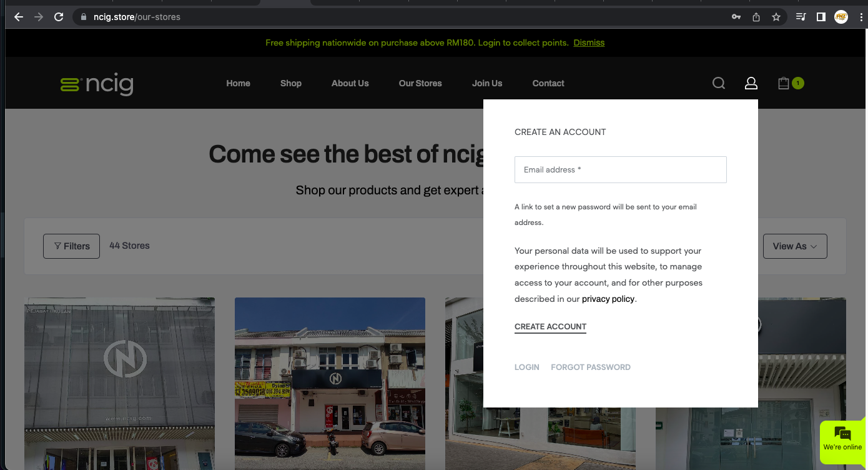
Task: Open the password key icon in address bar
Action: tap(736, 17)
